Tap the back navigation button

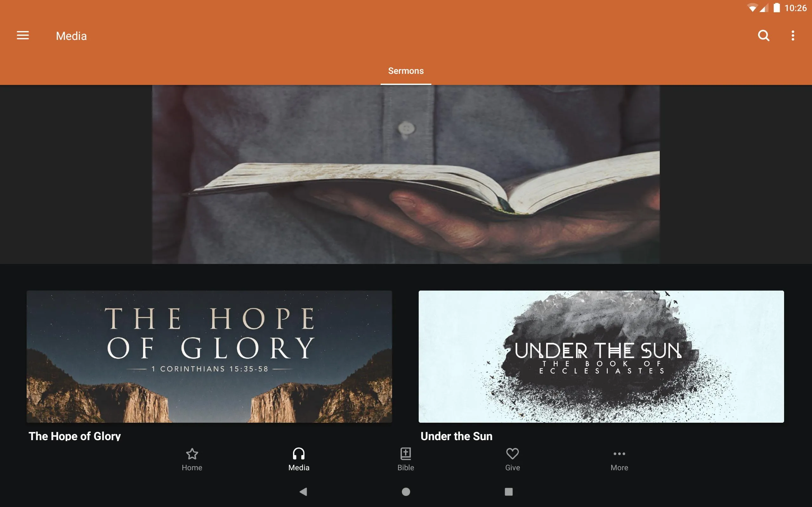[x=303, y=491]
